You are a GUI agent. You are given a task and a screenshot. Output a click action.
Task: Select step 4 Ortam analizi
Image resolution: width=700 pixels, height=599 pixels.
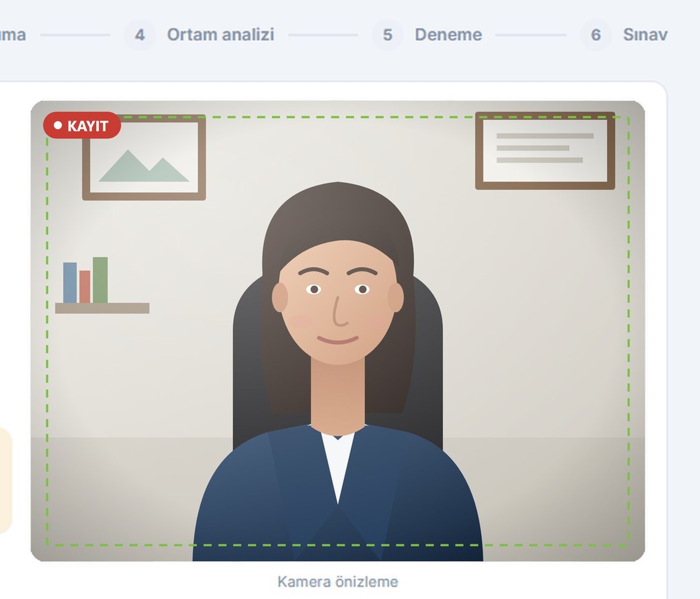click(x=199, y=35)
